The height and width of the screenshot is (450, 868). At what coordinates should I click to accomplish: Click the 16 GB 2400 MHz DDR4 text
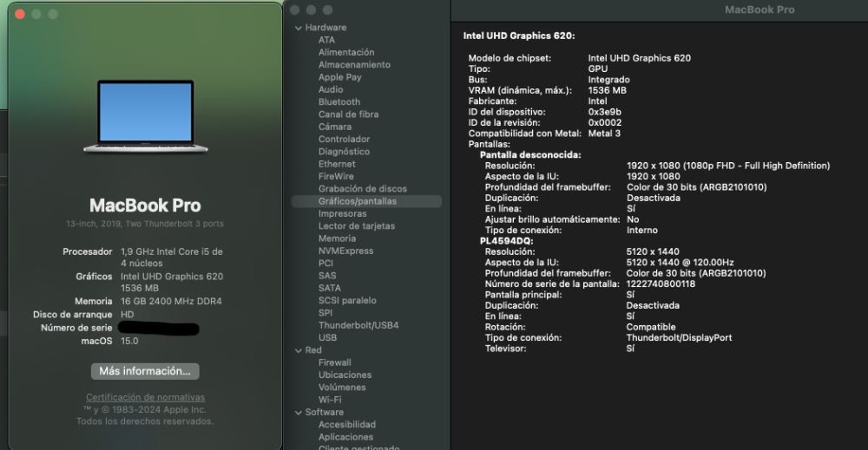tap(171, 301)
